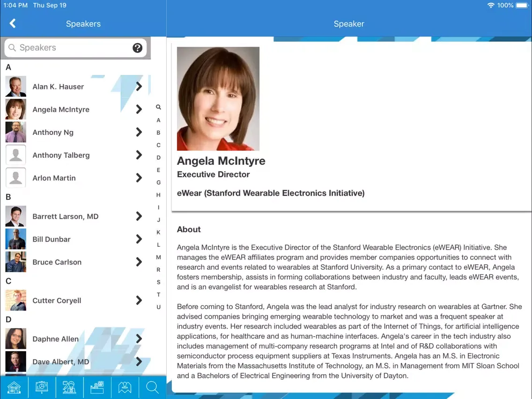This screenshot has height=399, width=532.
Task: Open Anthony Talberg chevron
Action: (x=139, y=155)
